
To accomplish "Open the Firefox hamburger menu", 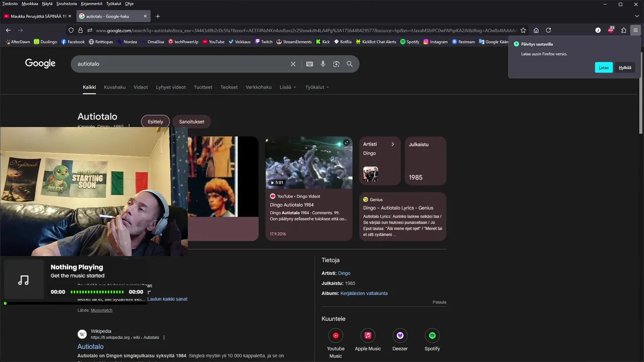I will [635, 30].
